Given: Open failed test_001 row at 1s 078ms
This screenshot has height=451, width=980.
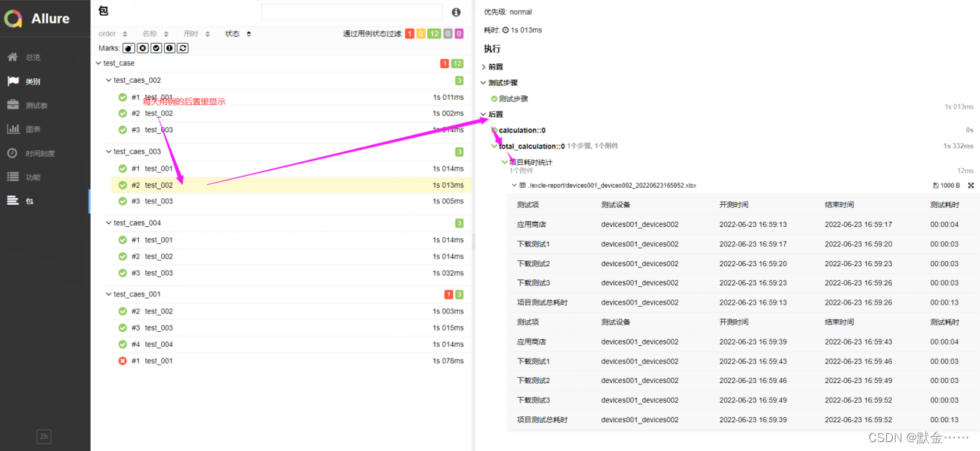Looking at the screenshot, I should point(291,361).
